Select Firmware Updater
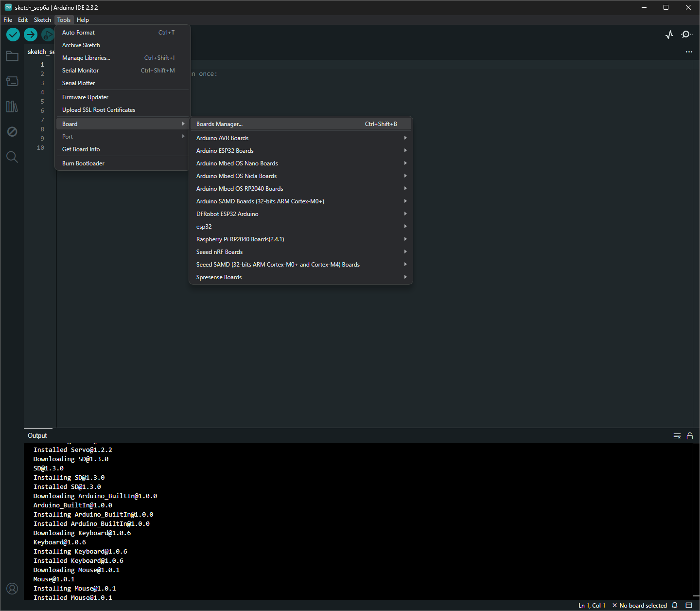 click(x=122, y=97)
